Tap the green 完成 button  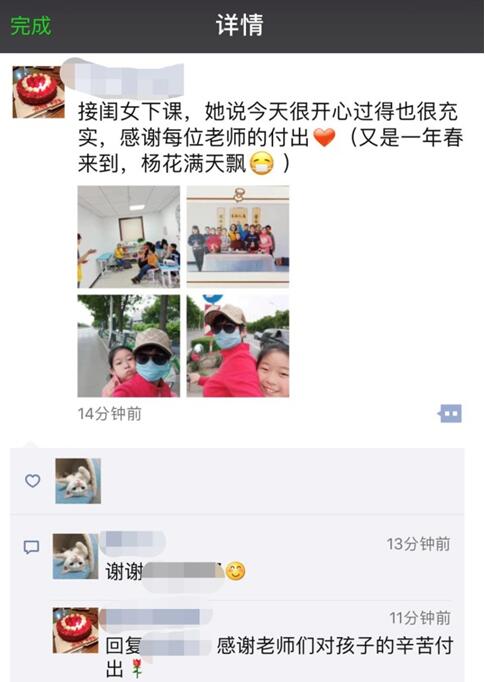coord(31,26)
